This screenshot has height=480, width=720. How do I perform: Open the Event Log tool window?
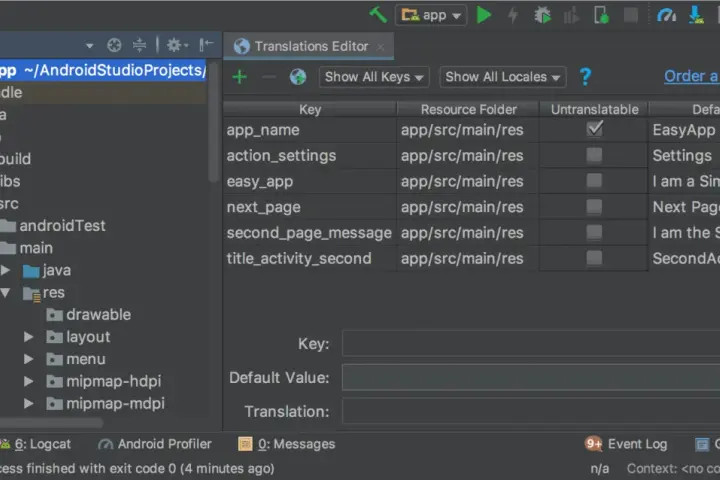point(626,444)
